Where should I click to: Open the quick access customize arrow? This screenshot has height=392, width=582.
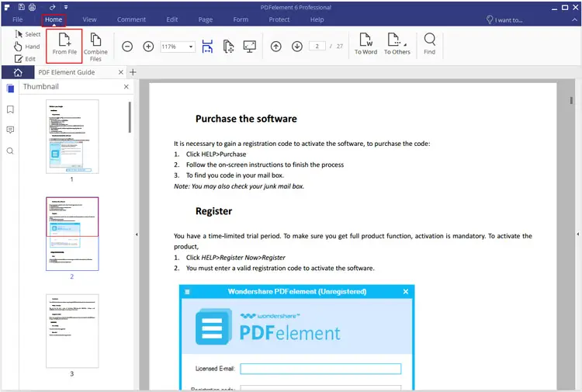[x=66, y=7]
